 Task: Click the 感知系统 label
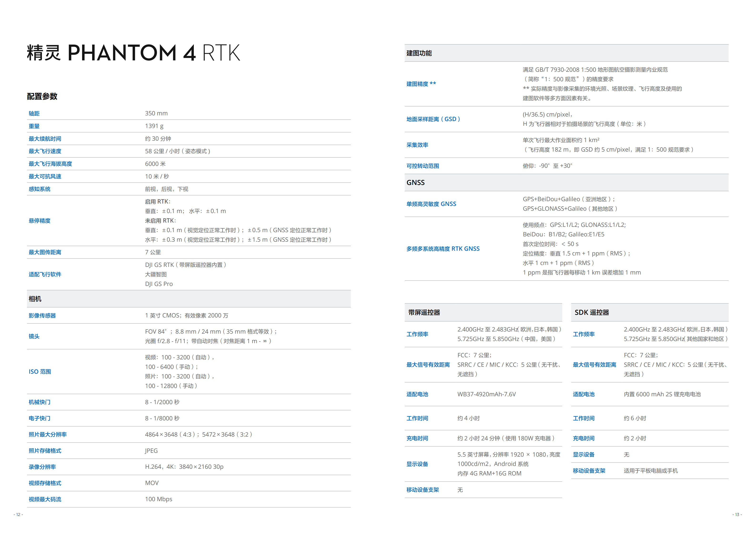pos(40,189)
